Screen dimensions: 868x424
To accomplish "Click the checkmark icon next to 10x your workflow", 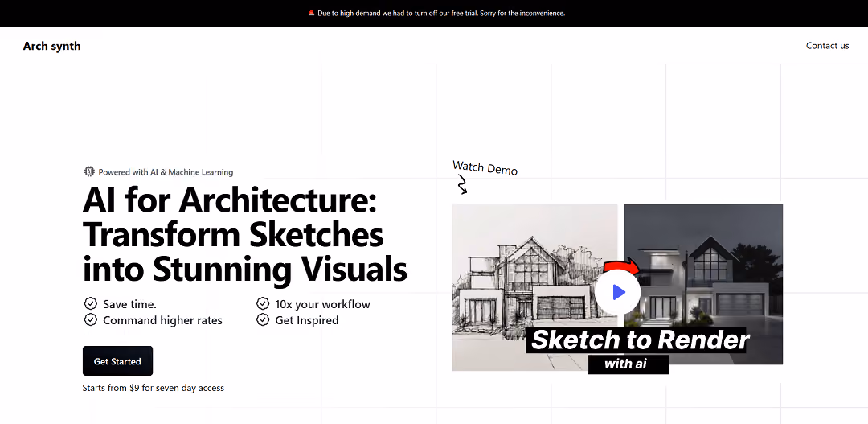I will point(263,303).
